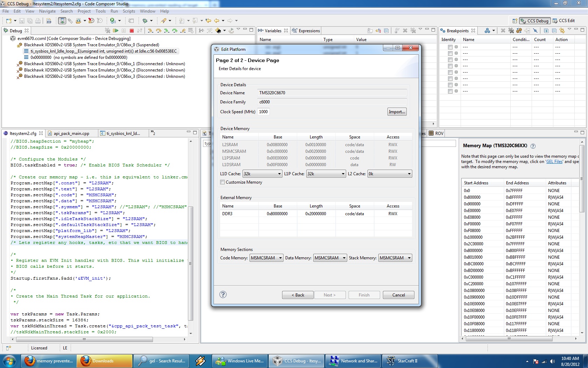The image size is (588, 368).
Task: Click Cancel in Edit Platform dialog
Action: (399, 295)
